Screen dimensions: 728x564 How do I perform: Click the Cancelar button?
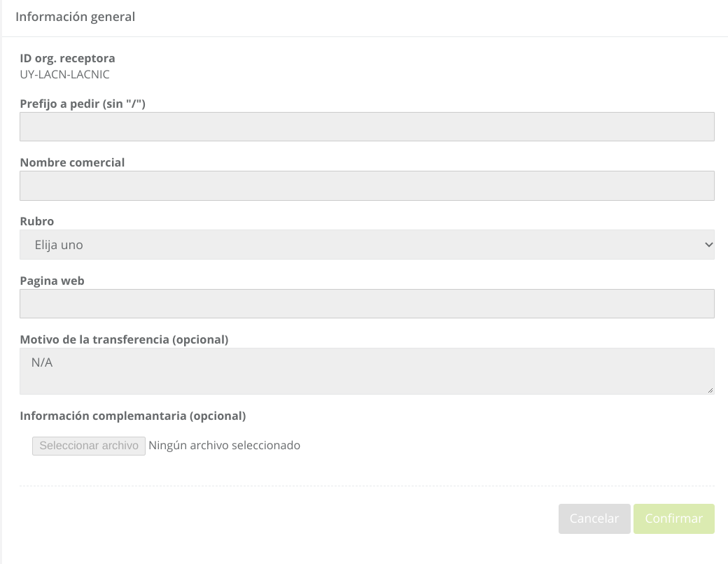click(594, 519)
